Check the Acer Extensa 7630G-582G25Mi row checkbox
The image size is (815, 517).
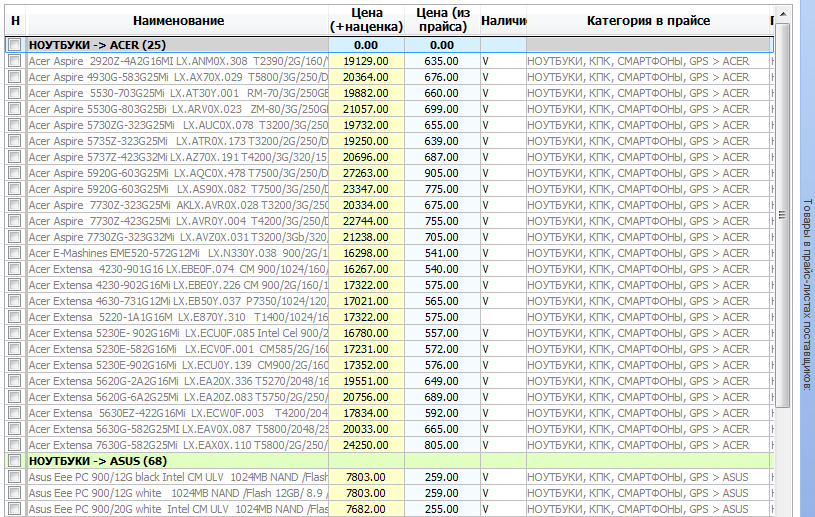point(15,445)
